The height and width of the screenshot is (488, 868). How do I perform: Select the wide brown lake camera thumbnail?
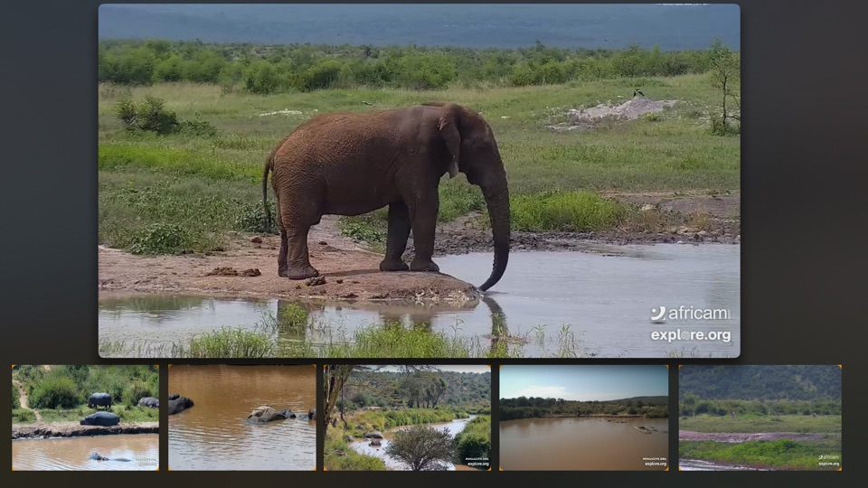click(x=583, y=418)
